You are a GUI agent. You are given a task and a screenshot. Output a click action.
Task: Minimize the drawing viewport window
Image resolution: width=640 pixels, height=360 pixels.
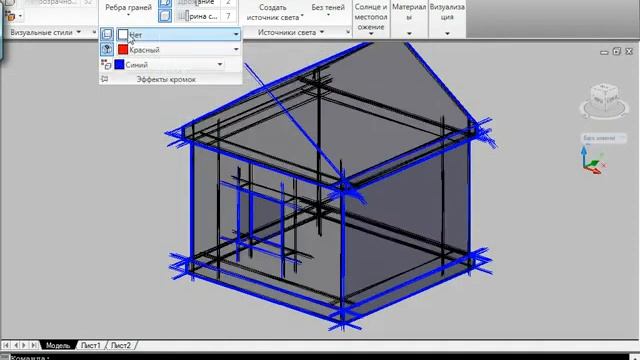604,52
